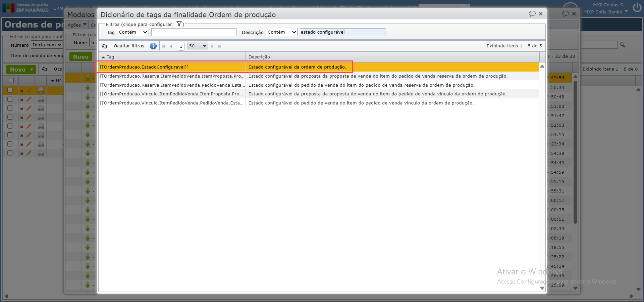644x302 pixels.
Task: Click the Tag filter text field
Action: (194, 32)
